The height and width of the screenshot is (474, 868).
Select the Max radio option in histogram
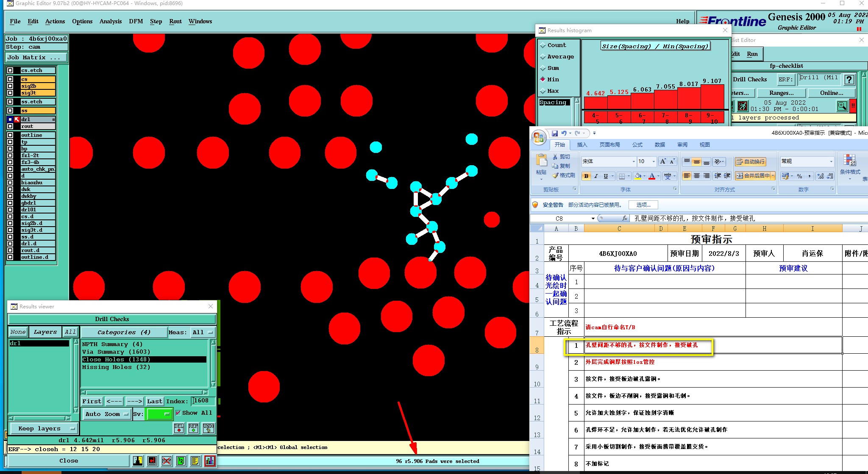[543, 91]
